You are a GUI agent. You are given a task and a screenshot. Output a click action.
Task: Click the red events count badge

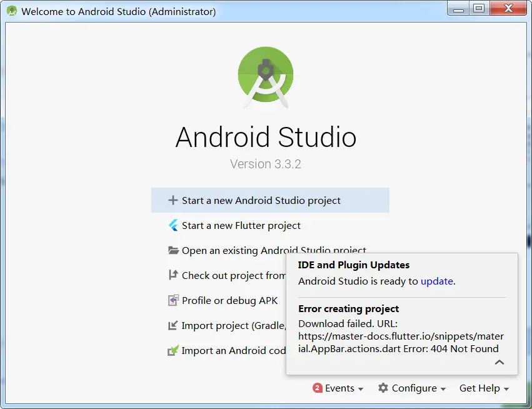[318, 388]
